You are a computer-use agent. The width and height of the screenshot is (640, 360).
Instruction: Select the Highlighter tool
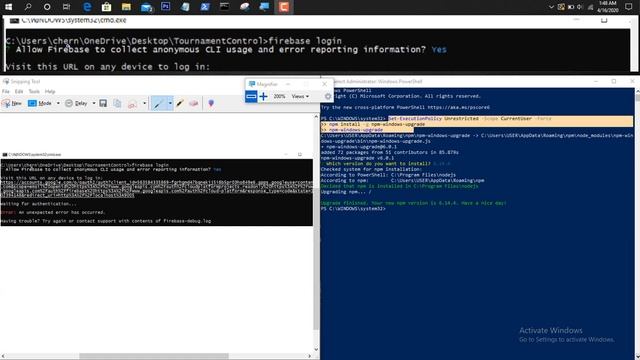tap(180, 104)
